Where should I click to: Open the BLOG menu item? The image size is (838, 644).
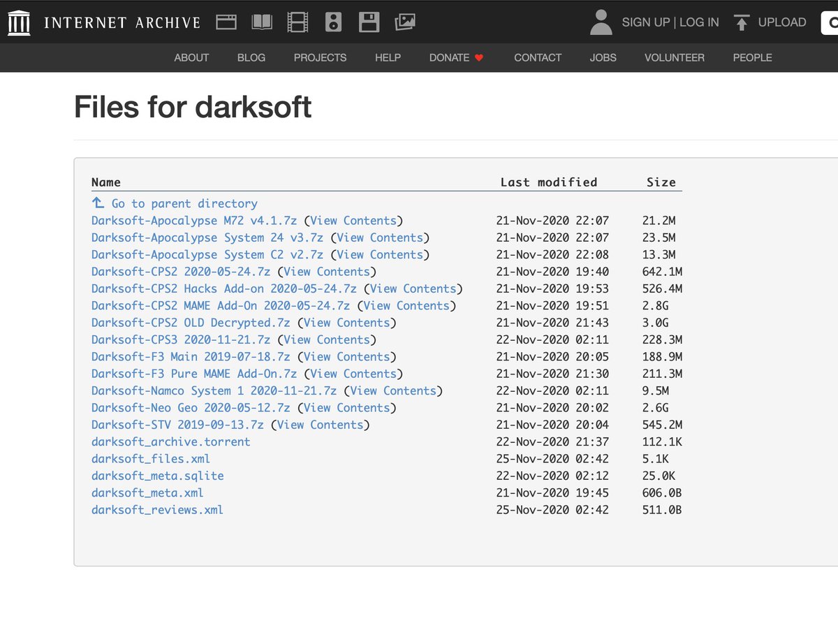point(251,58)
